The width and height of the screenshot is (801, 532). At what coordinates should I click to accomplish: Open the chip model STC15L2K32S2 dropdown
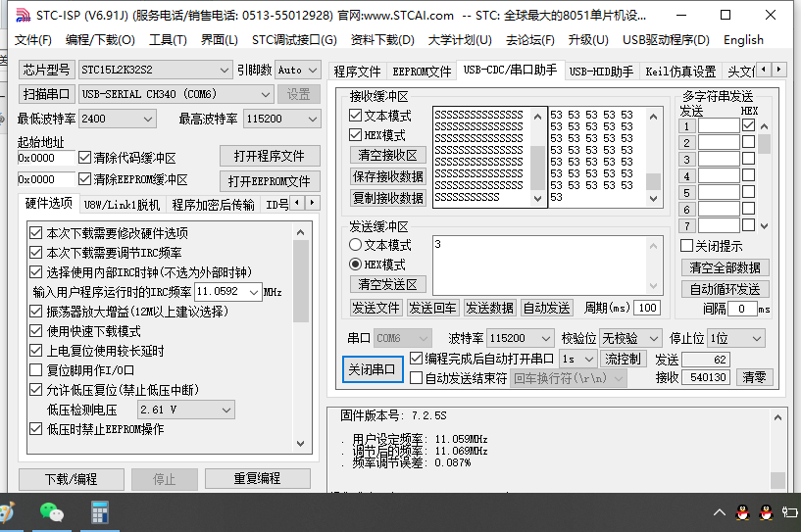[155, 70]
